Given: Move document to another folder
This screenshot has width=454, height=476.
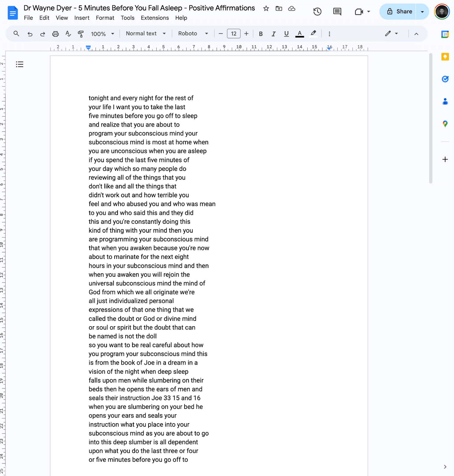Looking at the screenshot, I should (279, 8).
